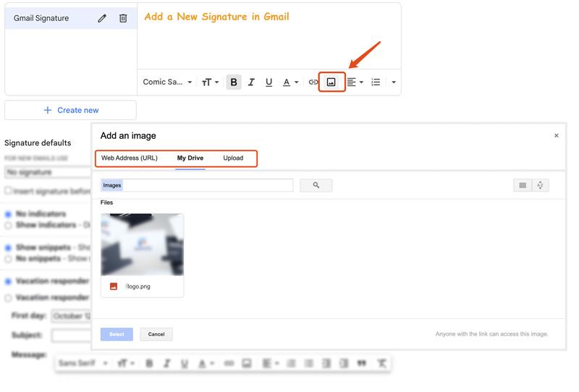The image size is (579, 392).
Task: Open the Sans Serif font dropdown
Action: click(83, 364)
